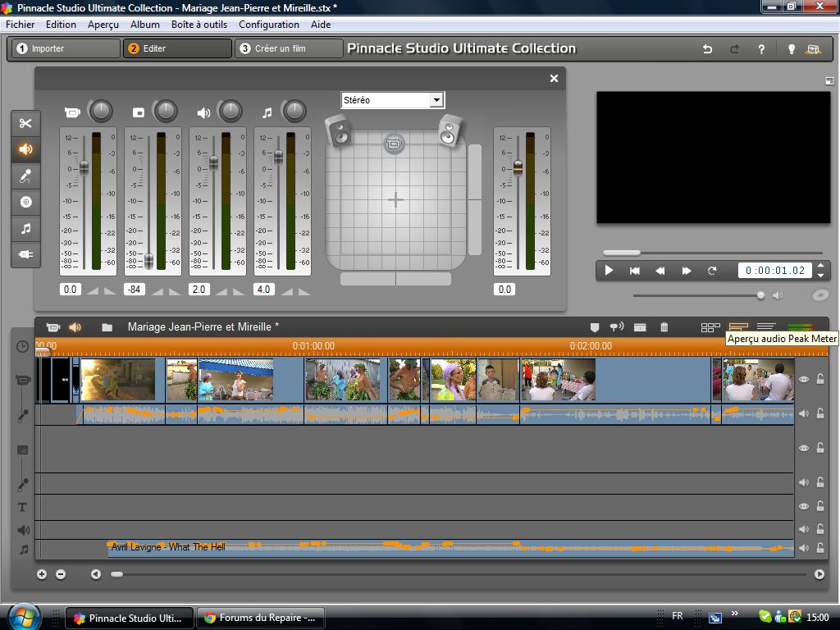
Task: Open Forums du Repaire in taskbar
Action: [x=261, y=619]
